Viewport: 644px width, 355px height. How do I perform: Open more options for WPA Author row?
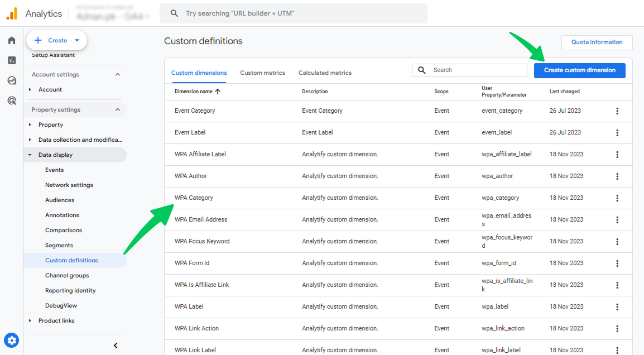click(617, 176)
